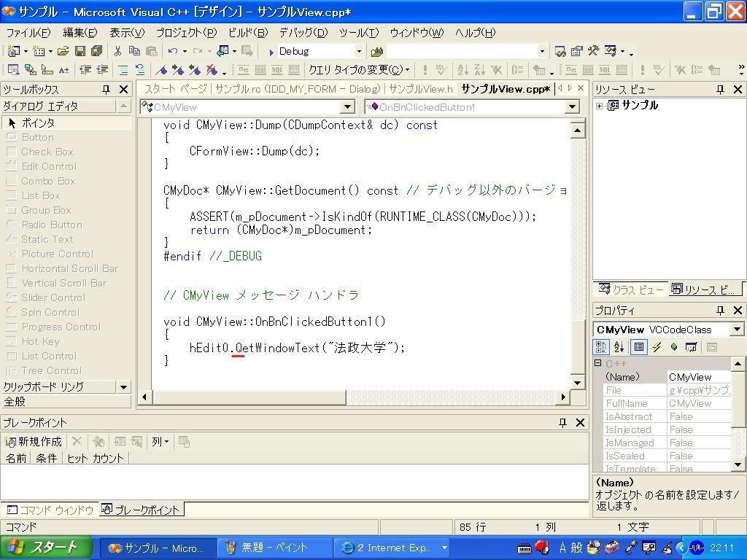The image size is (747, 560).
Task: Click the Open File folder icon
Action: click(63, 51)
